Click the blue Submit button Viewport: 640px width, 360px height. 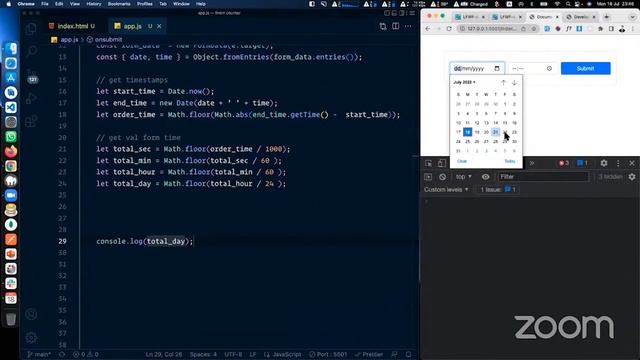point(585,68)
